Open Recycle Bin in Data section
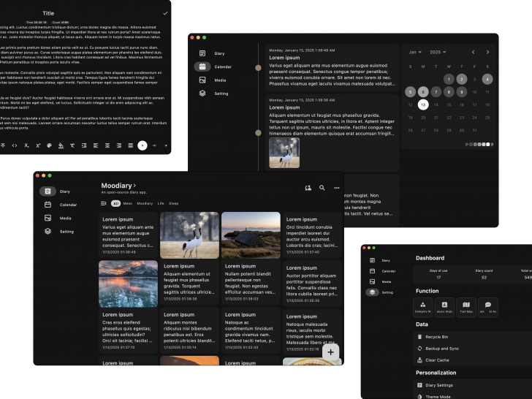This screenshot has height=399, width=532. [x=473, y=337]
